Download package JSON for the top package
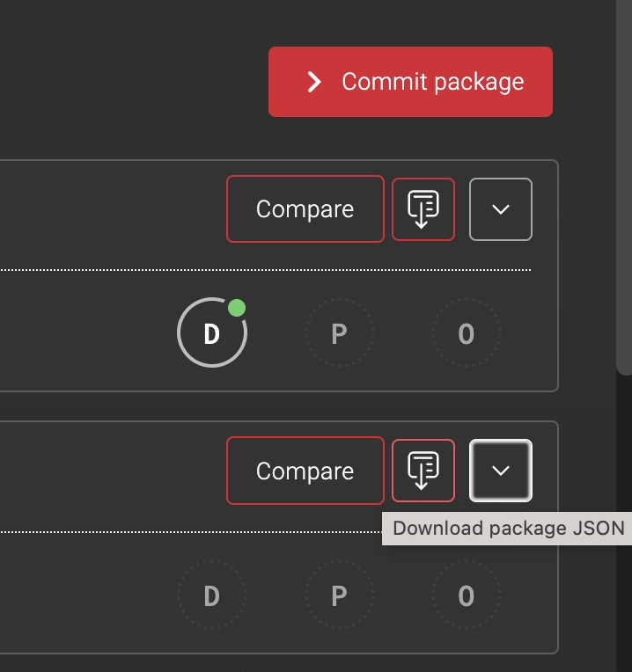632x672 pixels. (423, 209)
